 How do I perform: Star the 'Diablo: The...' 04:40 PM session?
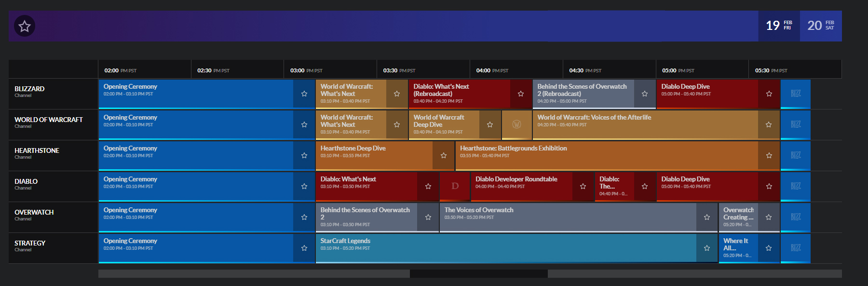[645, 186]
